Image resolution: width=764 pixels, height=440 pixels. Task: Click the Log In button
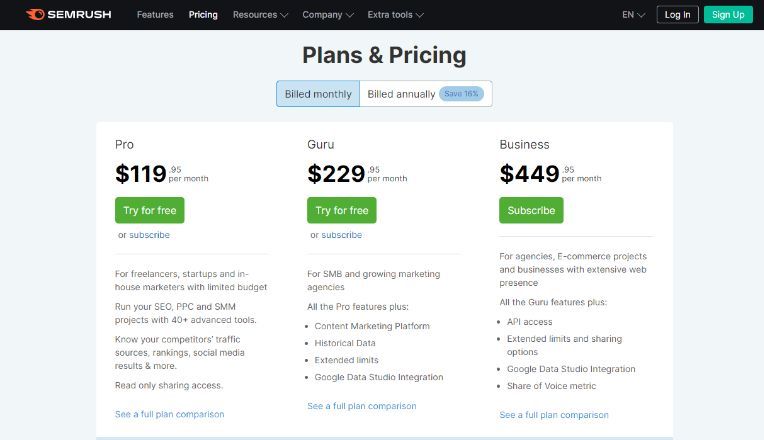pyautogui.click(x=677, y=15)
